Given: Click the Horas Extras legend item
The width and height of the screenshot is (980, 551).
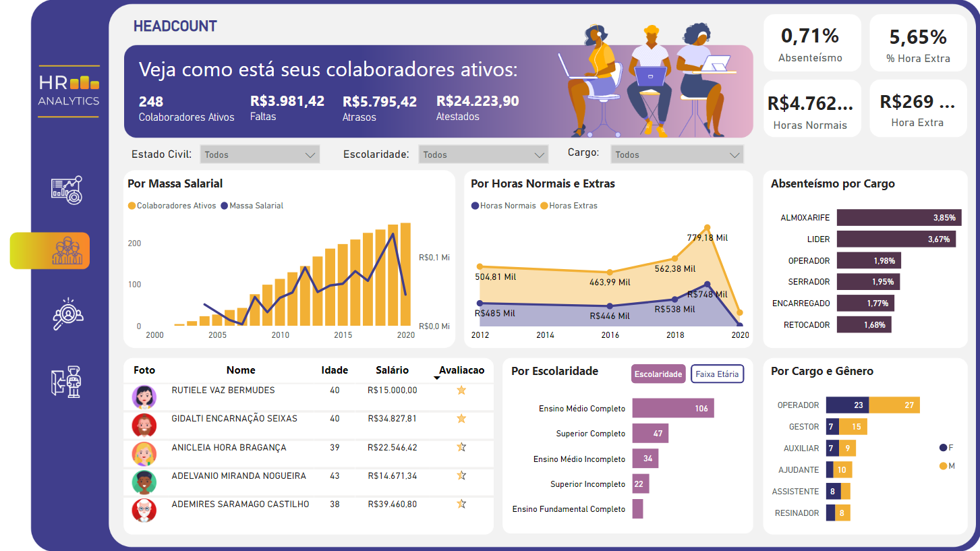Looking at the screenshot, I should pyautogui.click(x=569, y=206).
